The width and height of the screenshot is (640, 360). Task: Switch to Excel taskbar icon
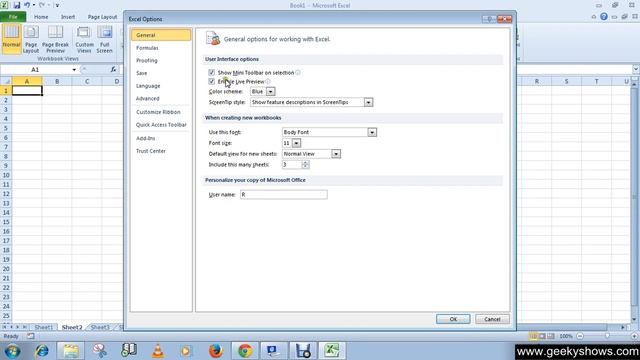332,351
